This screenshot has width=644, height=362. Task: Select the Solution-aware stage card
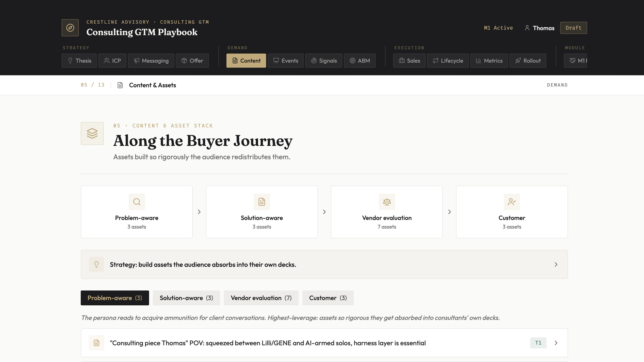[x=262, y=212]
